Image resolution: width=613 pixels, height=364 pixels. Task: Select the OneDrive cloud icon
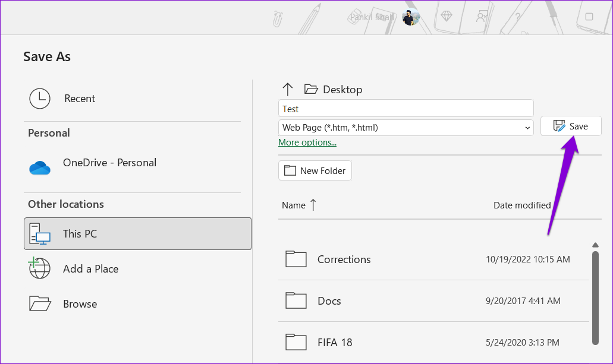(x=40, y=167)
